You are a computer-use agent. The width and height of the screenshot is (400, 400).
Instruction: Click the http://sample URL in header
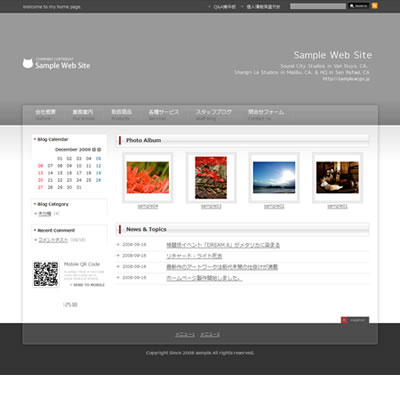pyautogui.click(x=346, y=79)
